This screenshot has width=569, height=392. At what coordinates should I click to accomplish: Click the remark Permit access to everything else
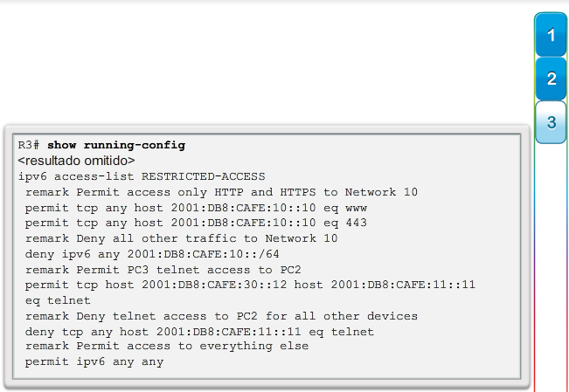pyautogui.click(x=167, y=347)
